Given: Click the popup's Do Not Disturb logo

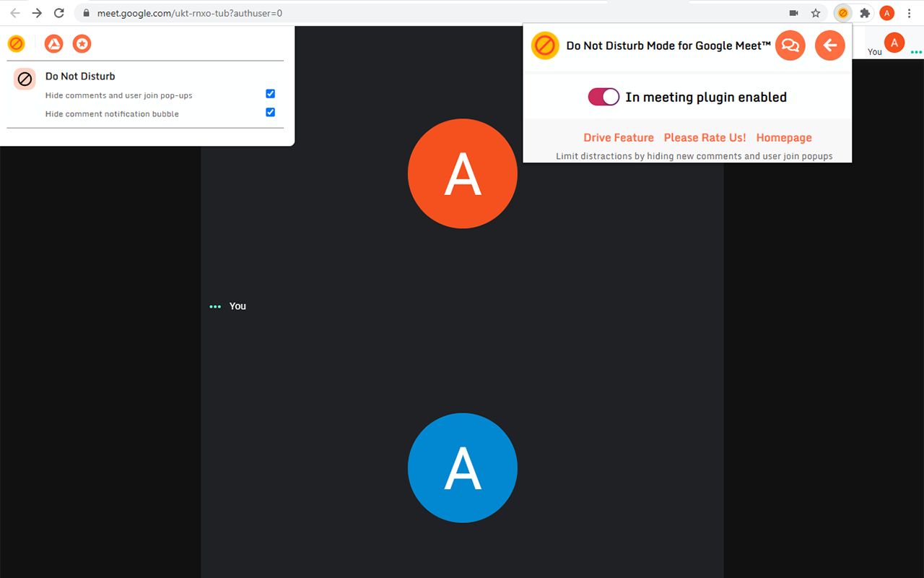Looking at the screenshot, I should (x=545, y=46).
